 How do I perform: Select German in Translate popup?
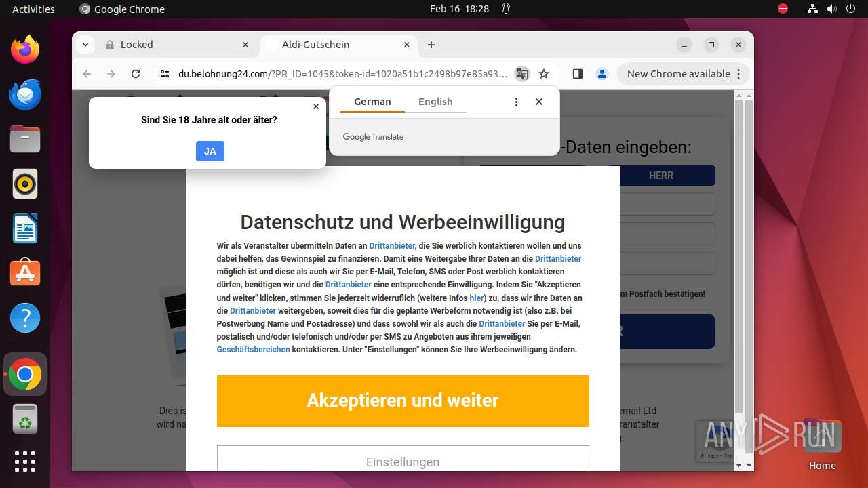pos(372,102)
